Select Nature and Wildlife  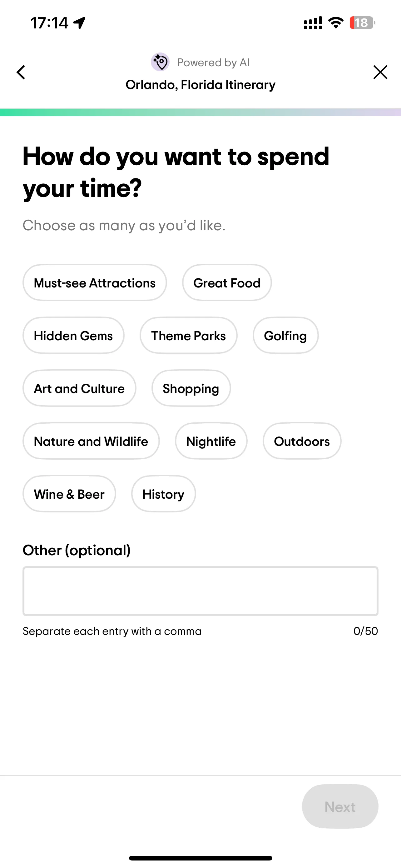click(x=91, y=441)
